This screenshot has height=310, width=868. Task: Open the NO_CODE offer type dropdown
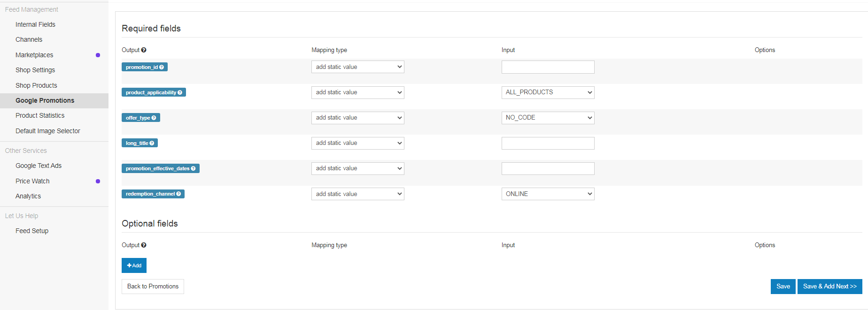point(548,118)
